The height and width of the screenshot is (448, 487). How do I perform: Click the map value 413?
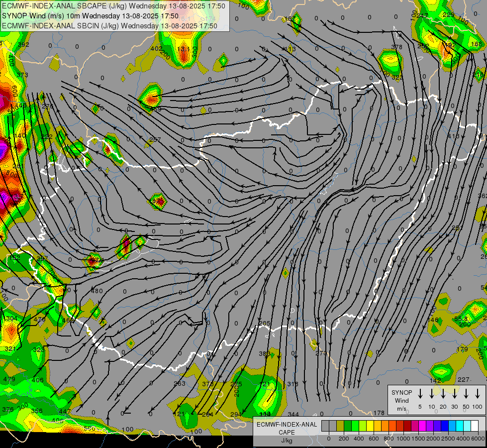(x=453, y=136)
